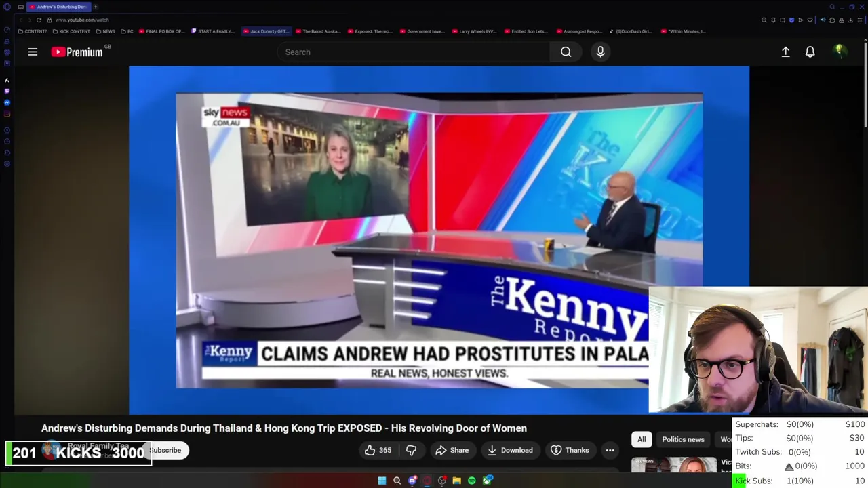868x488 pixels.
Task: Open The Baked Alaska bookmark
Action: point(318,31)
